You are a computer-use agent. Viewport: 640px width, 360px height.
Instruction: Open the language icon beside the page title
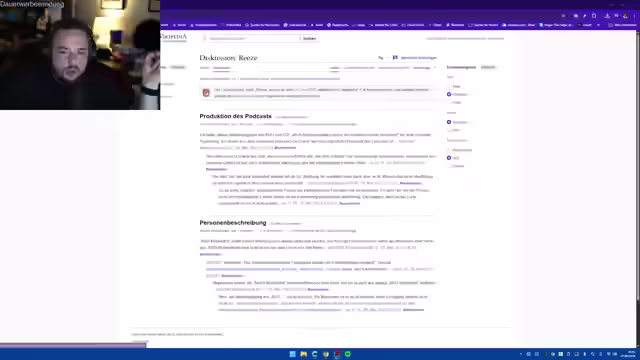(381, 58)
